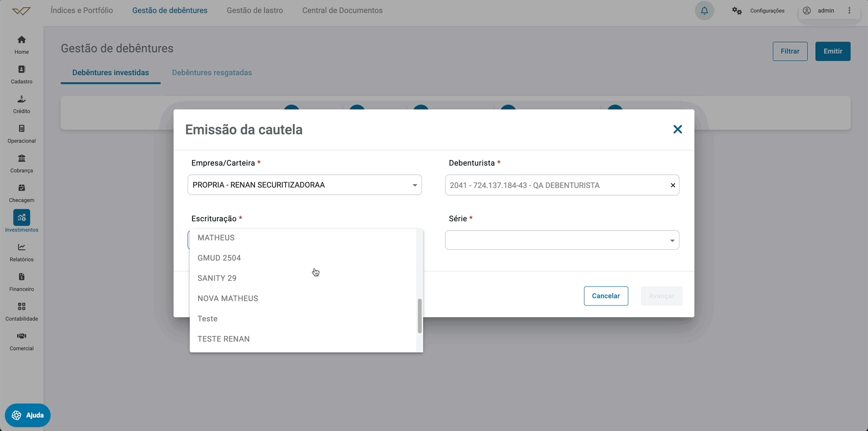Open Gestão de debêntures menu

(x=170, y=11)
